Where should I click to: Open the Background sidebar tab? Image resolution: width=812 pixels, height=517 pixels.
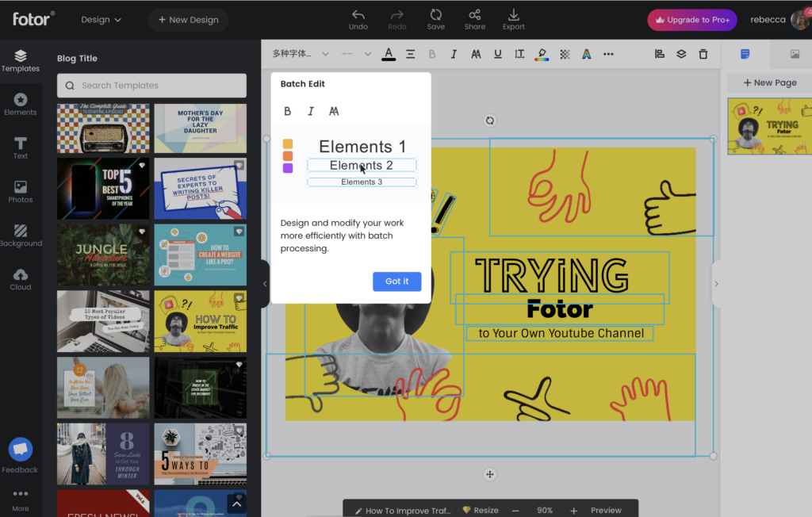tap(20, 236)
